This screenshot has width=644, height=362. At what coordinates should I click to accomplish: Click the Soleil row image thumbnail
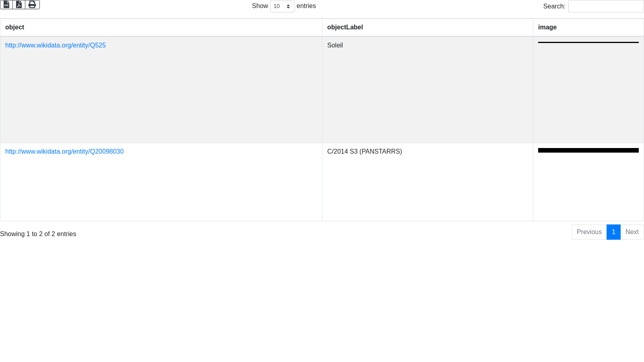[588, 42]
